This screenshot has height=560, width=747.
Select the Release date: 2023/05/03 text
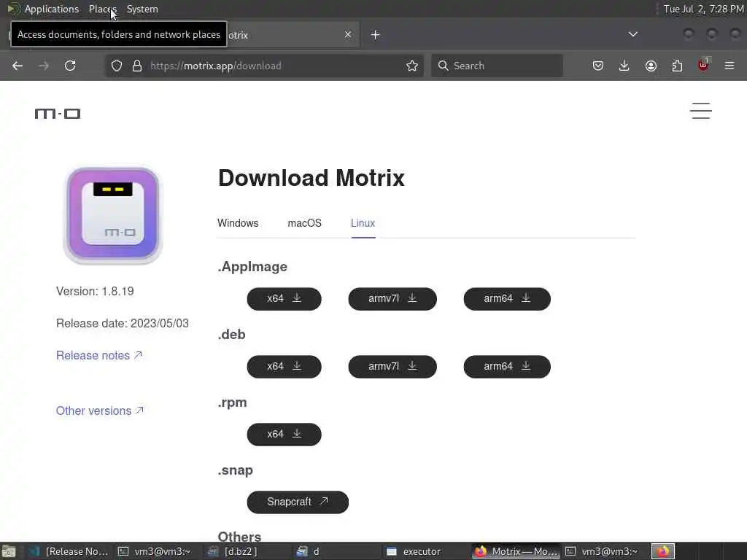123,323
